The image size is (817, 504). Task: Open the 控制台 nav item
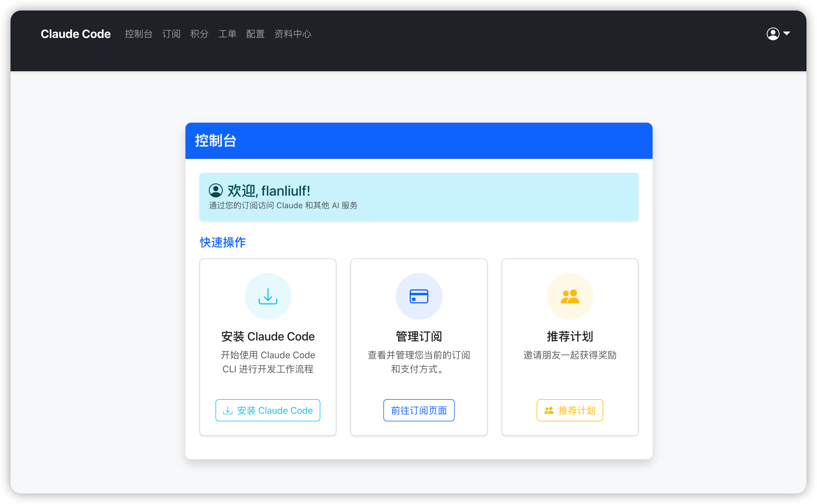point(139,34)
